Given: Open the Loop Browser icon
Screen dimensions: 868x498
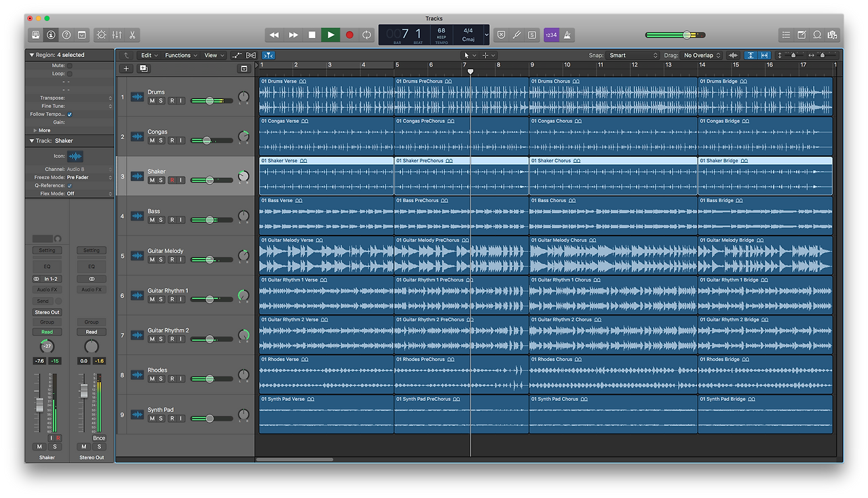Looking at the screenshot, I should [x=817, y=35].
